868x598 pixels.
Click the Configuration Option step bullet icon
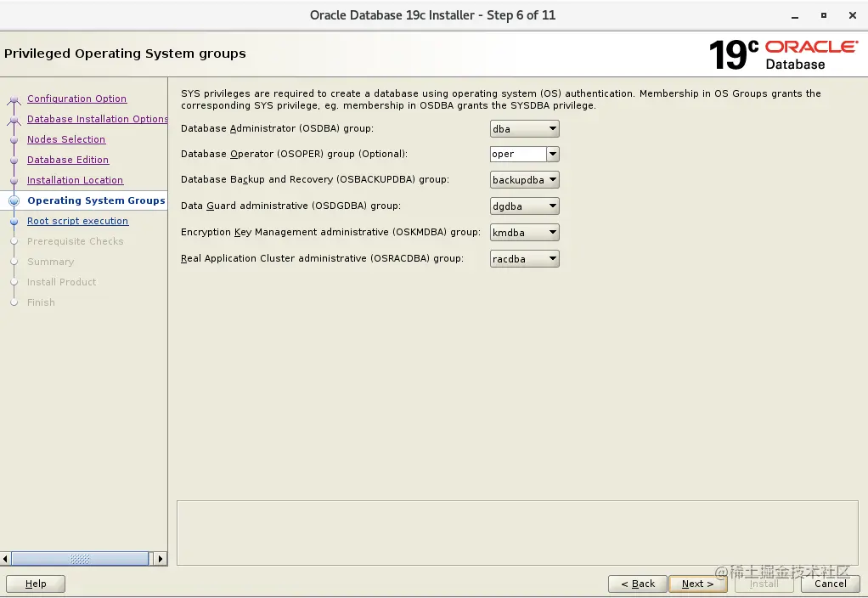coord(14,100)
